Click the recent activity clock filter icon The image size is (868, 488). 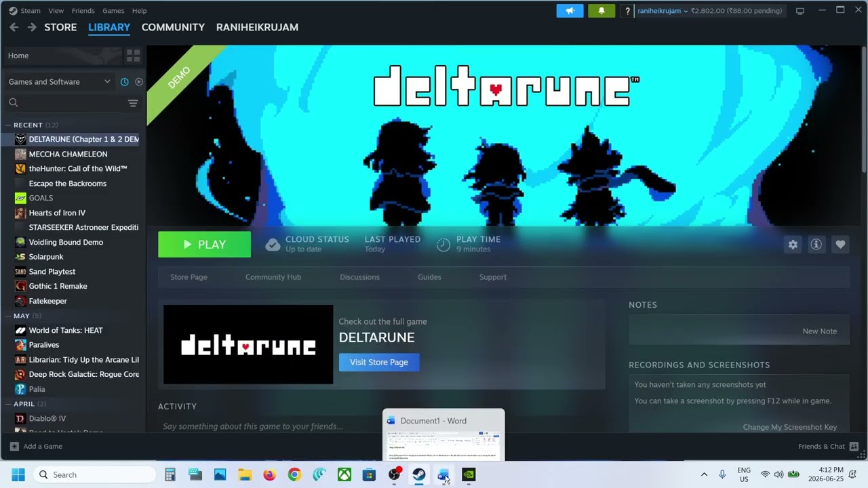tap(124, 82)
